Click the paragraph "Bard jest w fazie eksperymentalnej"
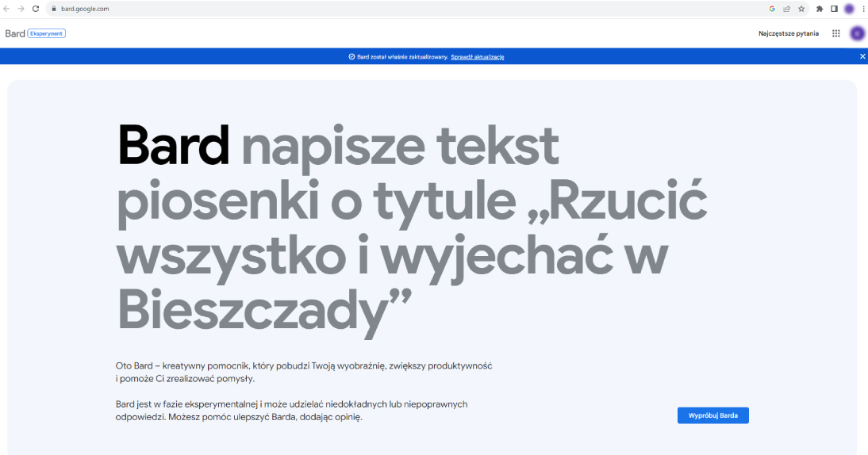This screenshot has width=868, height=455. [x=292, y=411]
